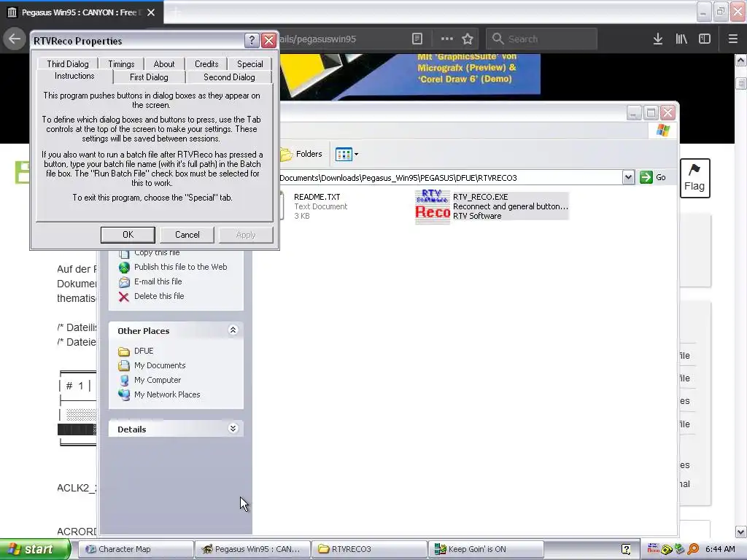
Task: Open the DFUE folder link
Action: click(x=144, y=351)
